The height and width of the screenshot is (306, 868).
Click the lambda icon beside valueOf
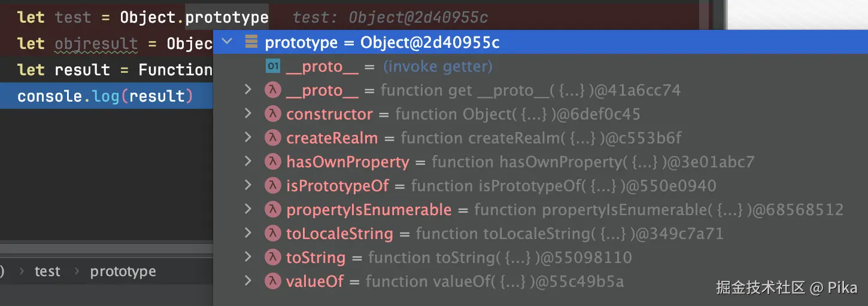pos(272,281)
